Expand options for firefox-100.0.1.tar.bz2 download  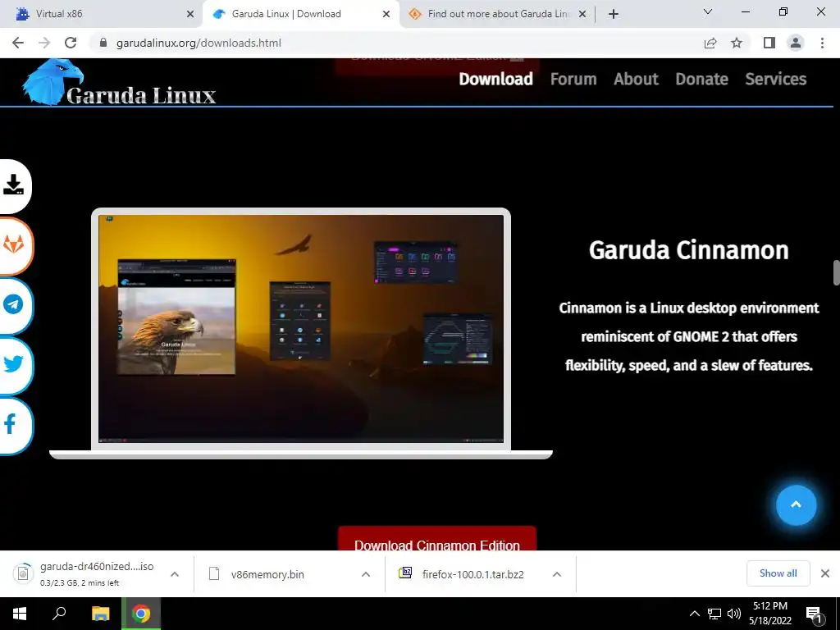[x=557, y=574]
